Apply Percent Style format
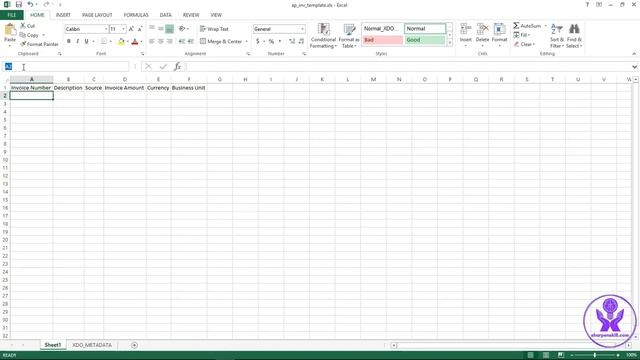Image resolution: width=640 pixels, height=360 pixels. 271,41
